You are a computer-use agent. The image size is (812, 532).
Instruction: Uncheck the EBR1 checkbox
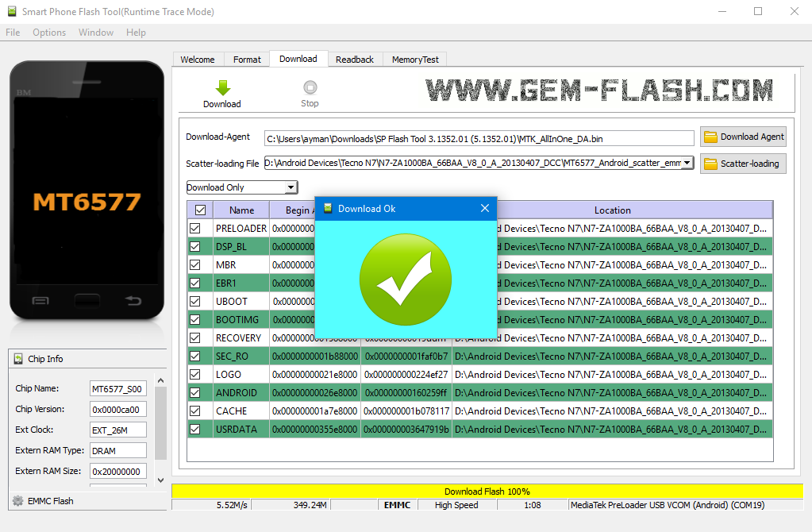(x=195, y=283)
